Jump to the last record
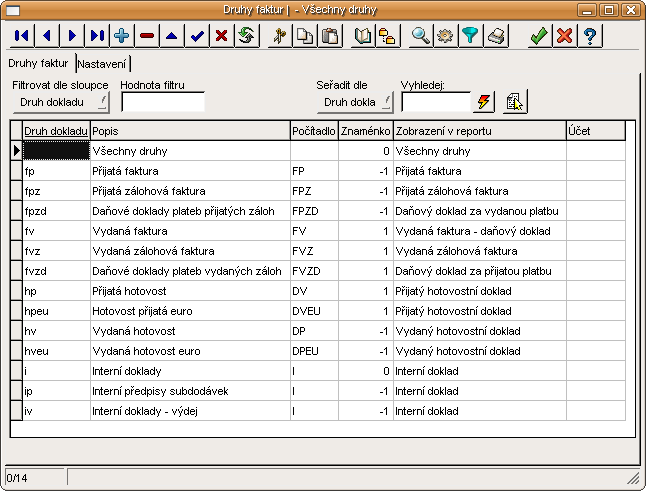Viewport: 646px width, 491px height. click(x=97, y=35)
